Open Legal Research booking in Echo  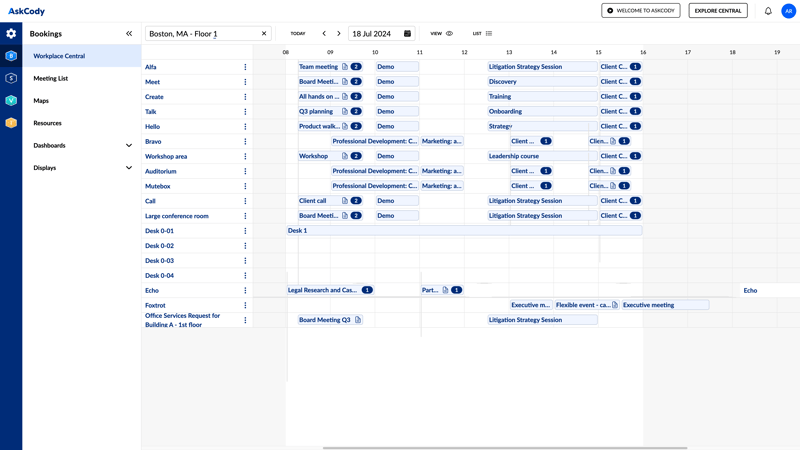330,290
